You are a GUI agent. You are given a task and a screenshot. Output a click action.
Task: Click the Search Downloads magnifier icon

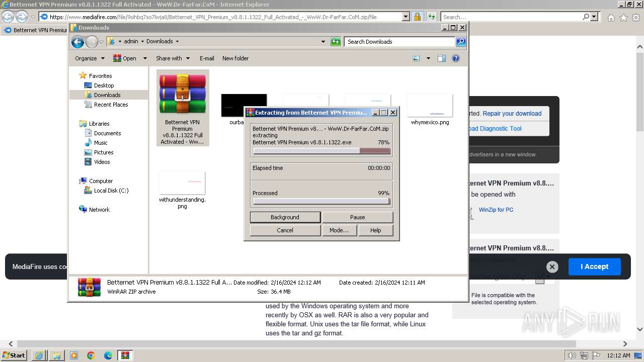tap(461, 42)
